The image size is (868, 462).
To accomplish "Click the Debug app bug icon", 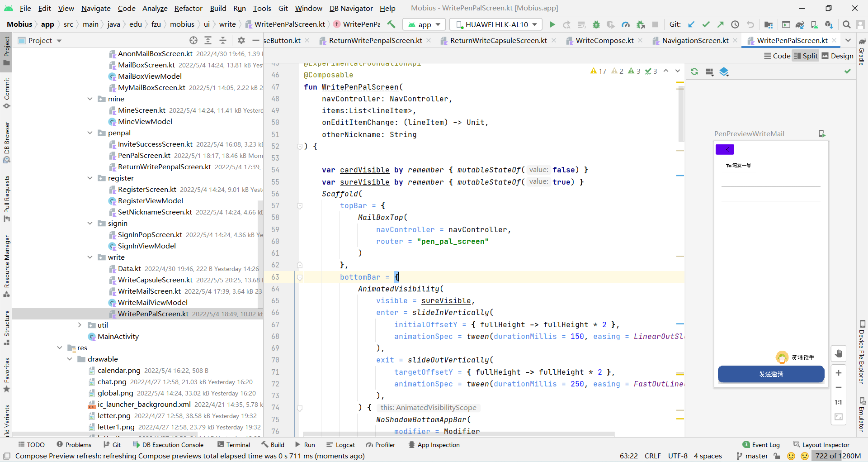I will click(596, 24).
